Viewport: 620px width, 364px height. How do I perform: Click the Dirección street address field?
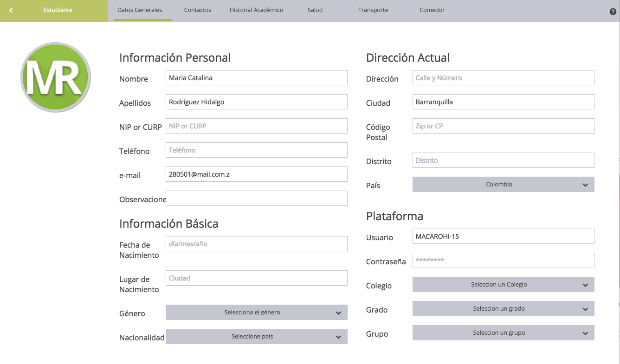[x=503, y=77]
